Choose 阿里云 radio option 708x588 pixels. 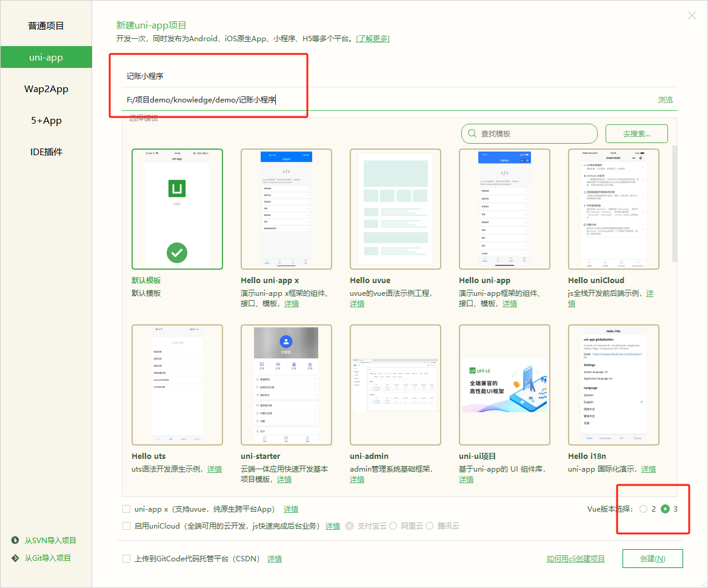(x=393, y=526)
